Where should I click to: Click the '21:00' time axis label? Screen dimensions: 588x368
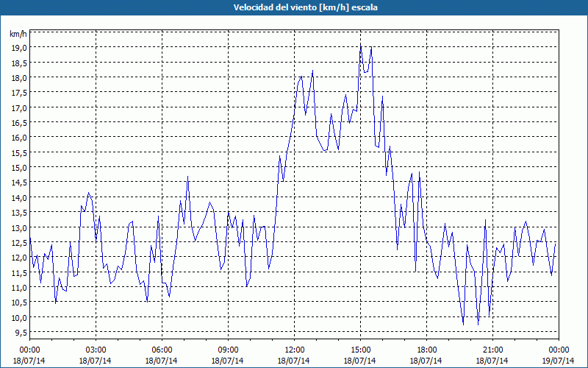click(x=492, y=350)
